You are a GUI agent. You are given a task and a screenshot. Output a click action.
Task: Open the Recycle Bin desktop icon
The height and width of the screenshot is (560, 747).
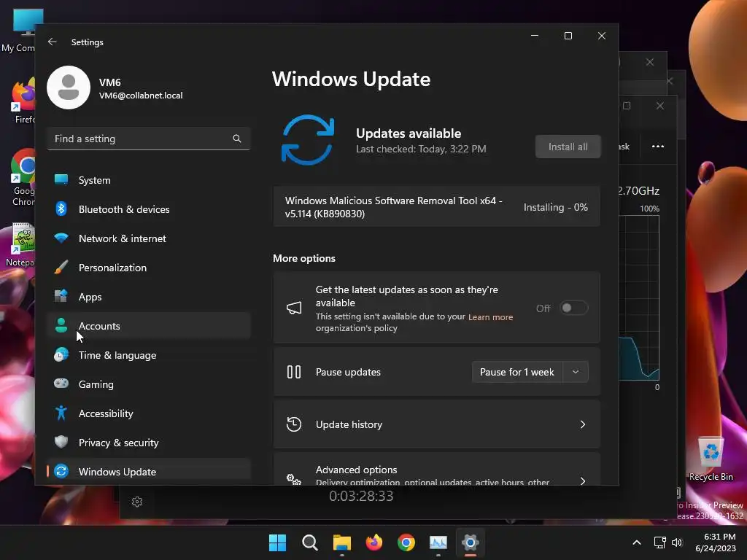click(x=711, y=459)
